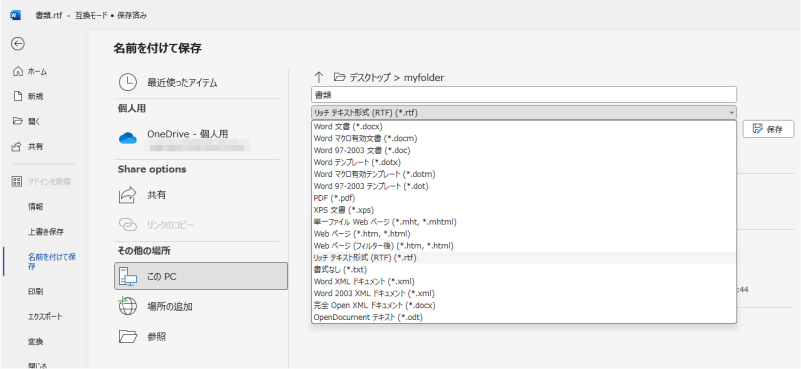Screen dimensions: 801x369
Task: Open エクスポート page in sidebar
Action: (45, 316)
